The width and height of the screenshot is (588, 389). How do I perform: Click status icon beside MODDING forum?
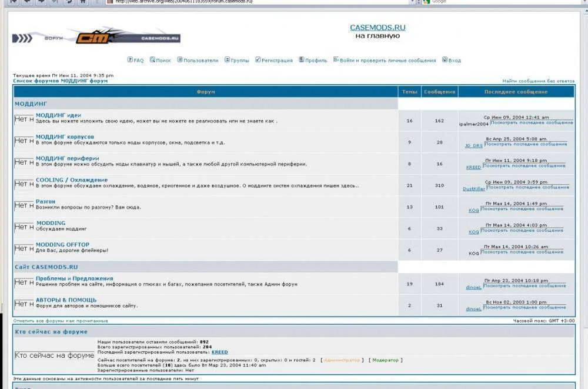point(24,227)
